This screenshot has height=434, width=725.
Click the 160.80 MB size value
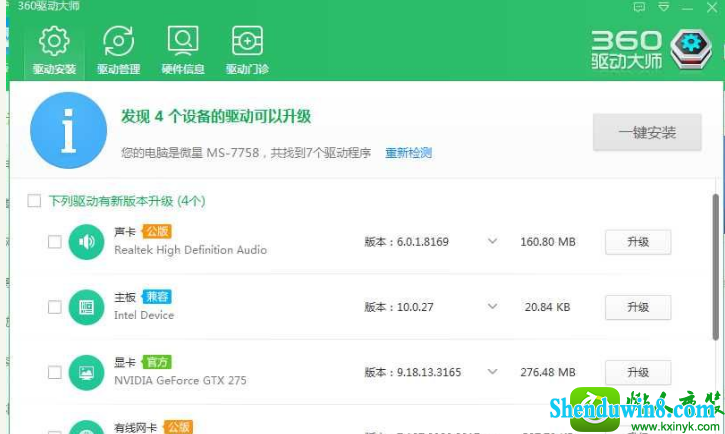point(548,242)
